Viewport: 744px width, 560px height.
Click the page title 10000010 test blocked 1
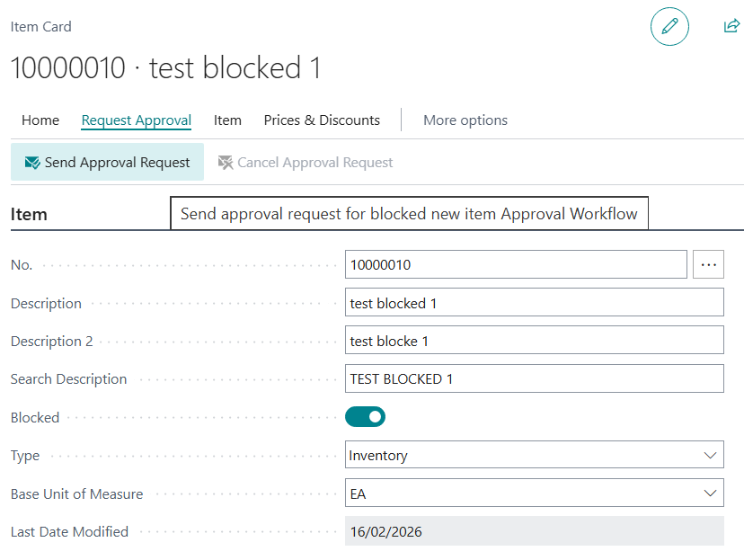click(x=165, y=68)
